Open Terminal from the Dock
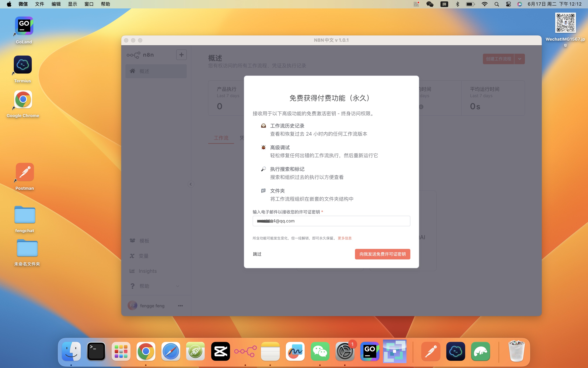 (x=96, y=351)
